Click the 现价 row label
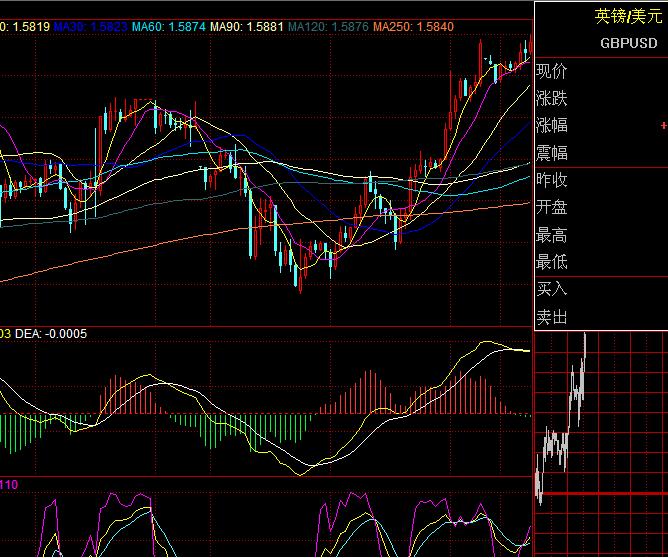This screenshot has width=668, height=558. pos(551,71)
